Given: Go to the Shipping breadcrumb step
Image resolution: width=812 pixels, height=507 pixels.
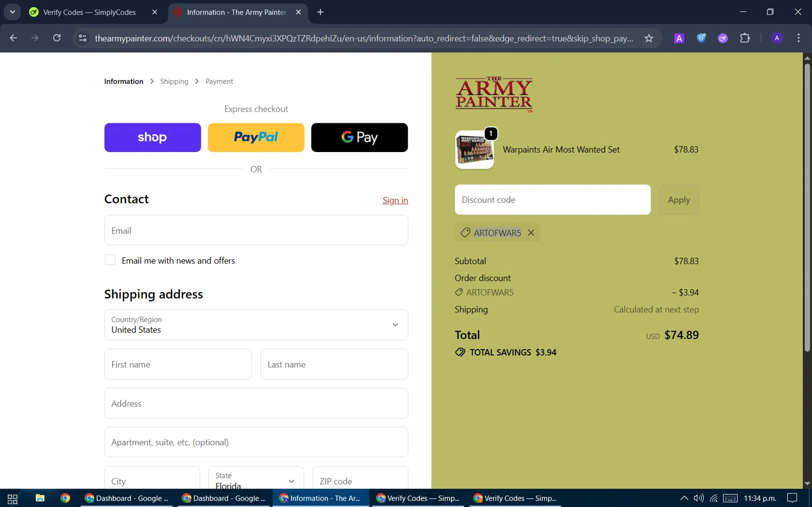Looking at the screenshot, I should pyautogui.click(x=174, y=81).
